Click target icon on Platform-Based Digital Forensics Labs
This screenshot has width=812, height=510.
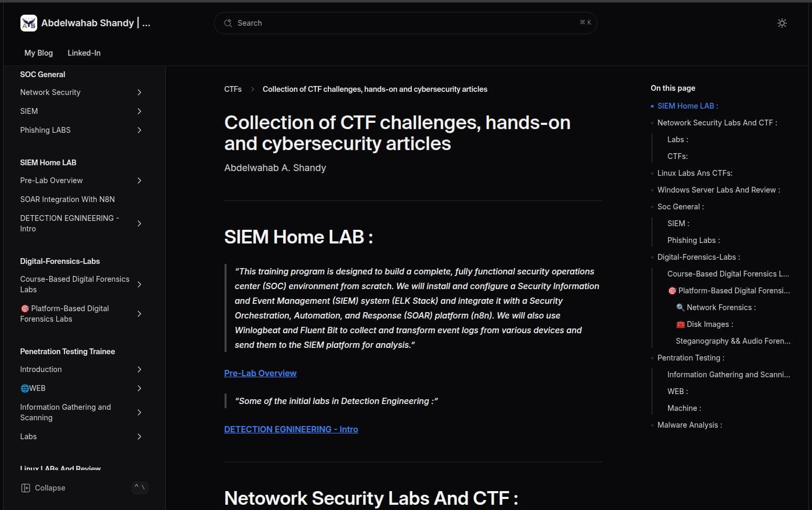[x=25, y=309]
